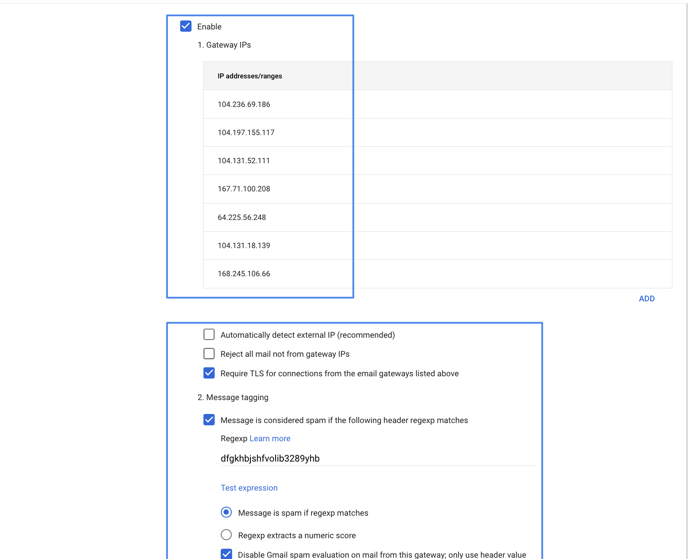This screenshot has height=559, width=688.
Task: Toggle Require TLS for connections checkbox
Action: coord(209,373)
